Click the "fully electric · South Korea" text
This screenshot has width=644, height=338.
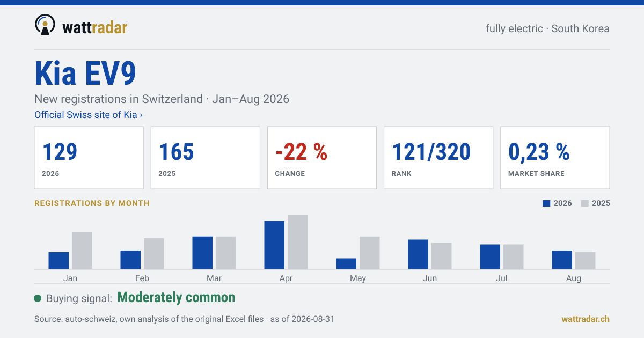[547, 28]
